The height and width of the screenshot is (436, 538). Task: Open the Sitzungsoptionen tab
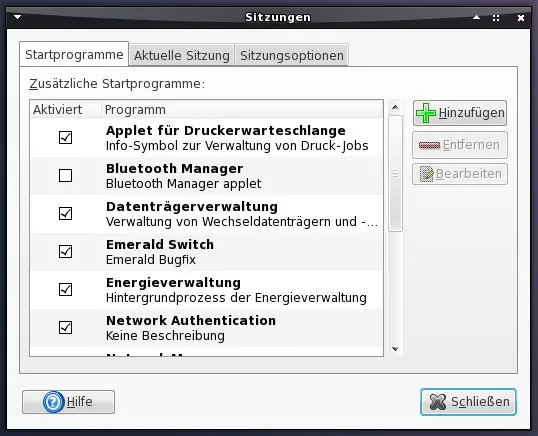[292, 55]
